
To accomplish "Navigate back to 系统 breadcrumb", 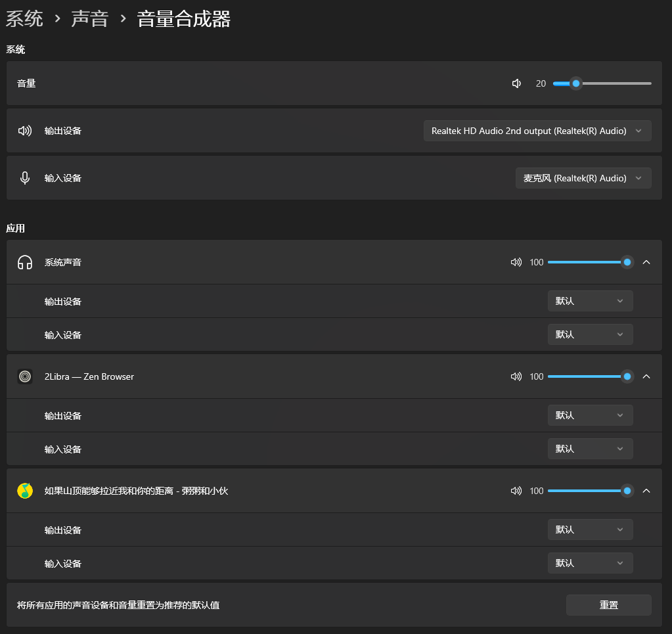I will 24,19.
